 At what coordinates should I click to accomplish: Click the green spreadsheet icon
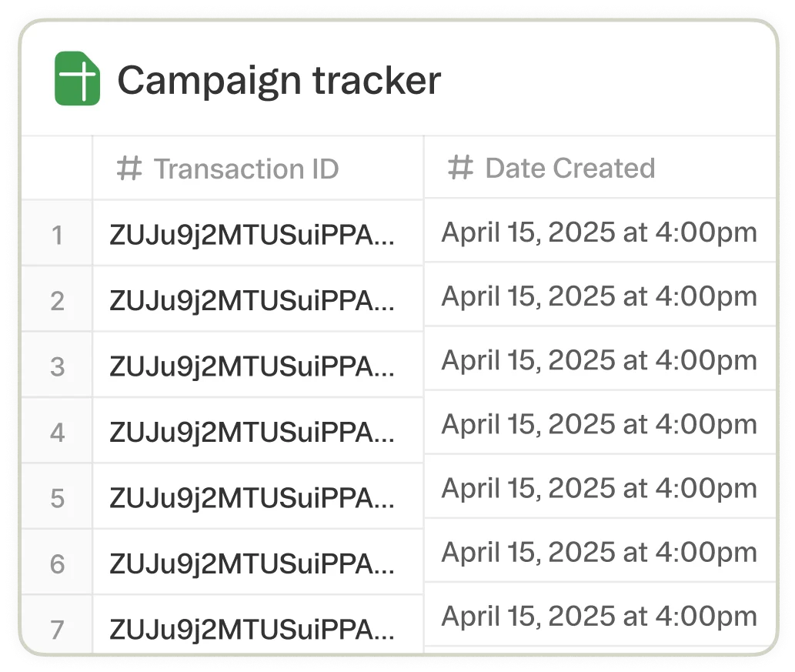pyautogui.click(x=77, y=79)
